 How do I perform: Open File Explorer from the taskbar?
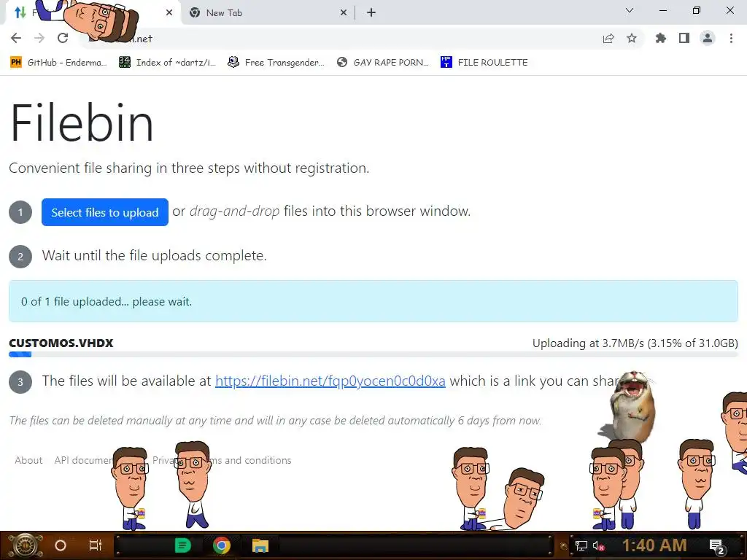point(260,545)
